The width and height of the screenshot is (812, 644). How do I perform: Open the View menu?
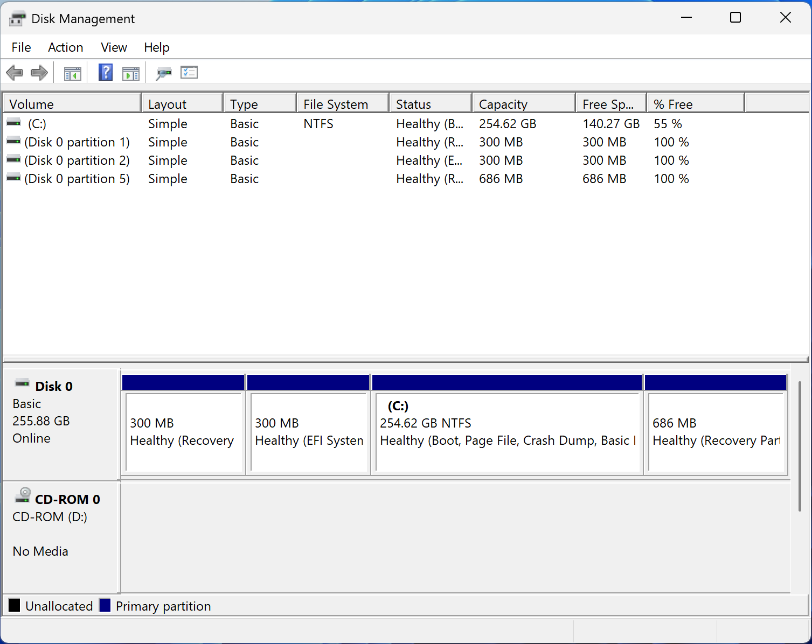[114, 47]
